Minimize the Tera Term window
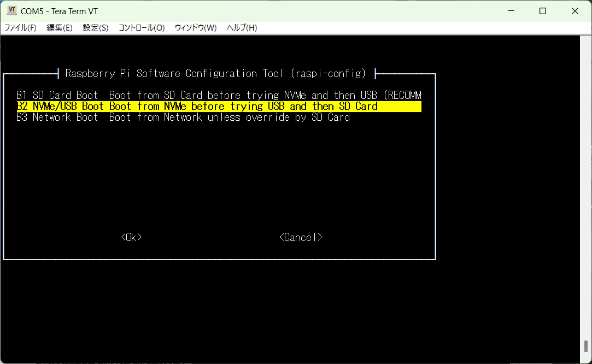 tap(511, 11)
